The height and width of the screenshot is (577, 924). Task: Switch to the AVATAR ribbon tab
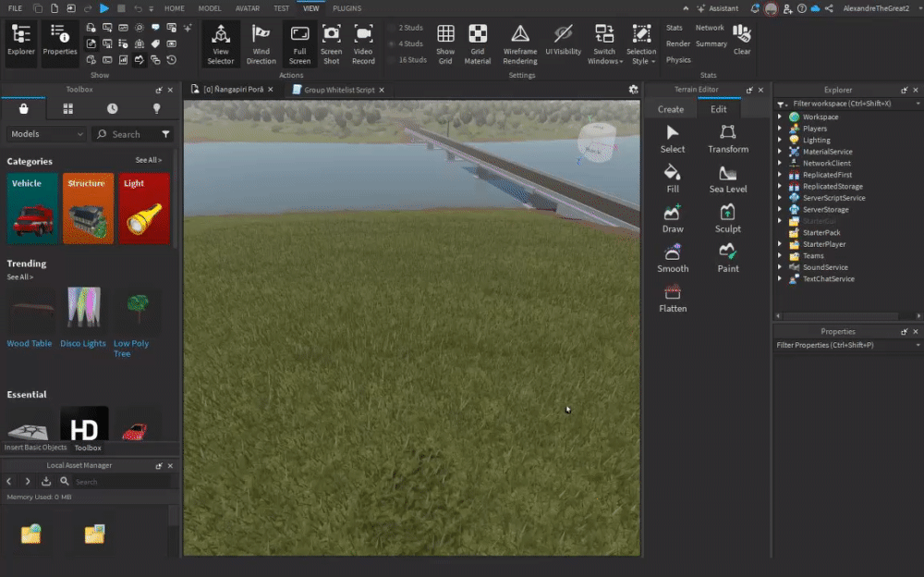(248, 8)
